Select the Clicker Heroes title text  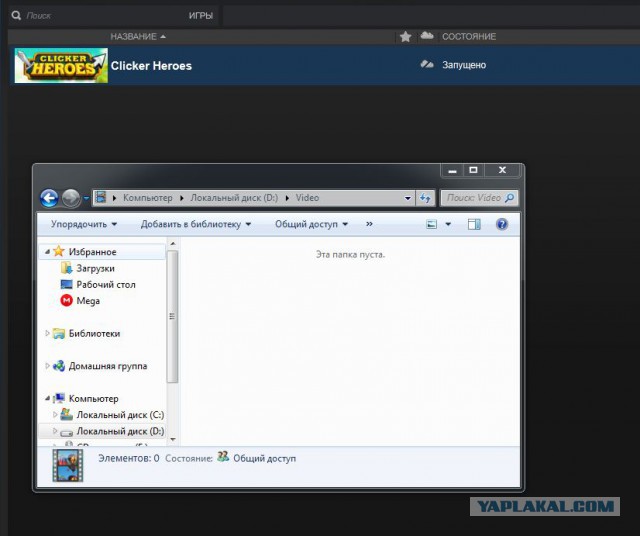pos(151,66)
